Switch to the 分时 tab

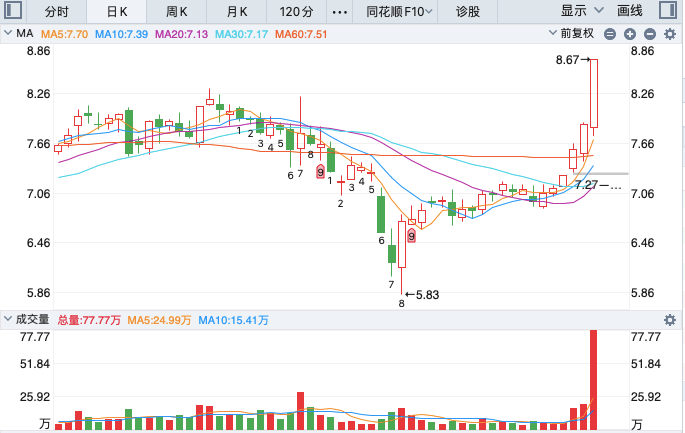57,11
